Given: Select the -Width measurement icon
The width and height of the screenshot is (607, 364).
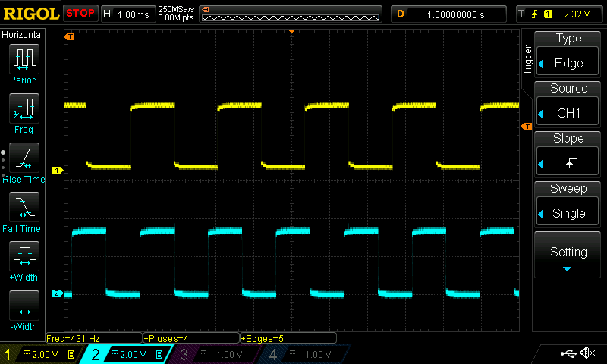Looking at the screenshot, I should 24,306.
